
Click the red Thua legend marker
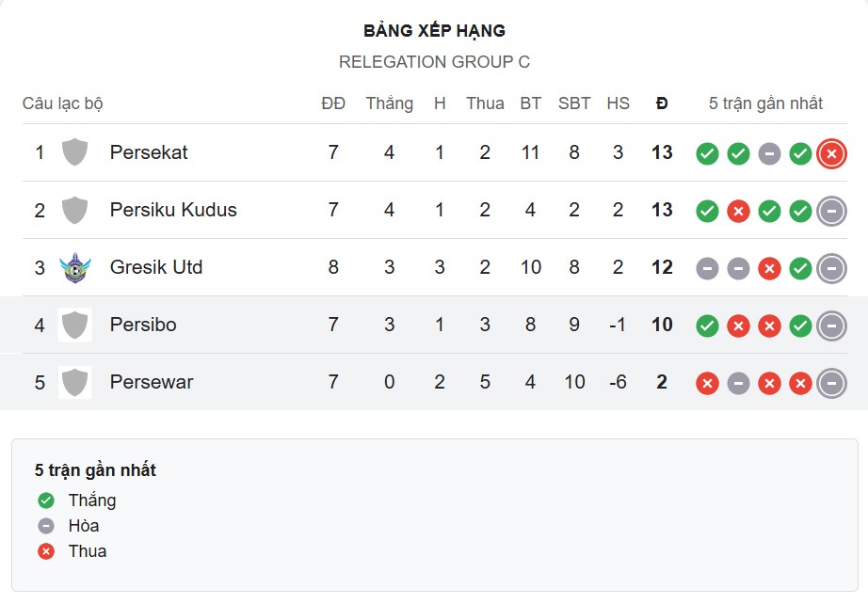[43, 551]
